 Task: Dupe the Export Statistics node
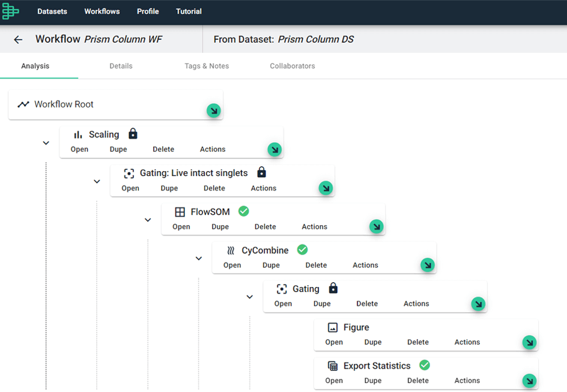[373, 381]
